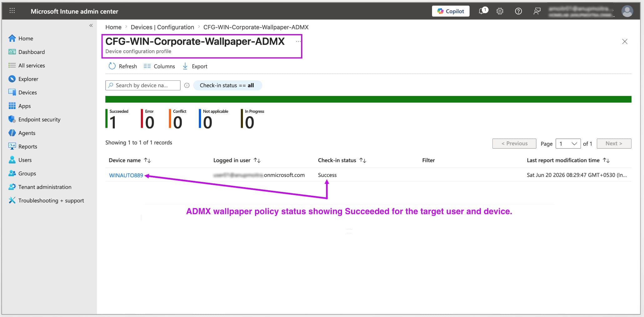Click the Filter column header

[428, 160]
